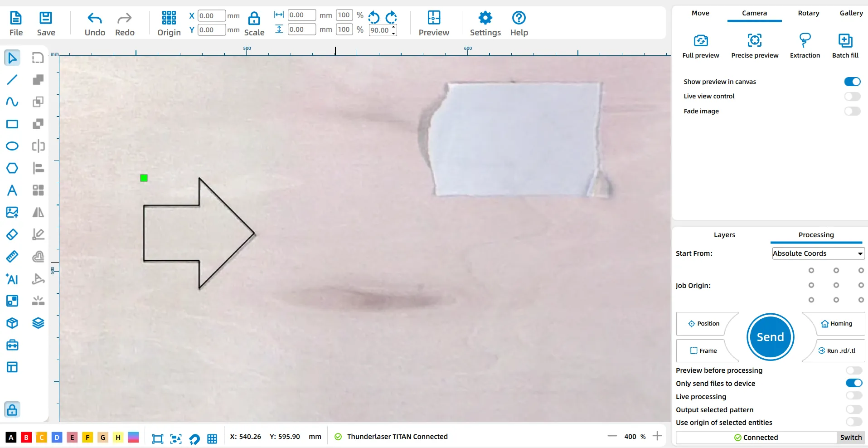Pick the red B layer color swatch
The height and width of the screenshot is (448, 868).
click(26, 437)
